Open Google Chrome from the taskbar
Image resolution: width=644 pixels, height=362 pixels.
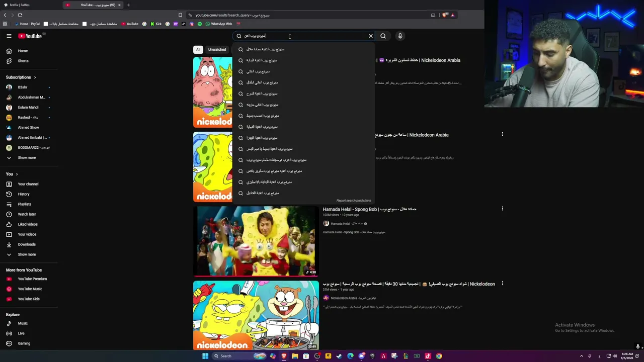pyautogui.click(x=439, y=356)
